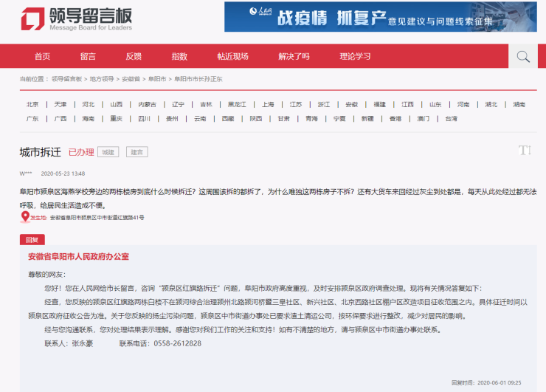Select the 上海 province link
This screenshot has height=392, width=546.
268,104
